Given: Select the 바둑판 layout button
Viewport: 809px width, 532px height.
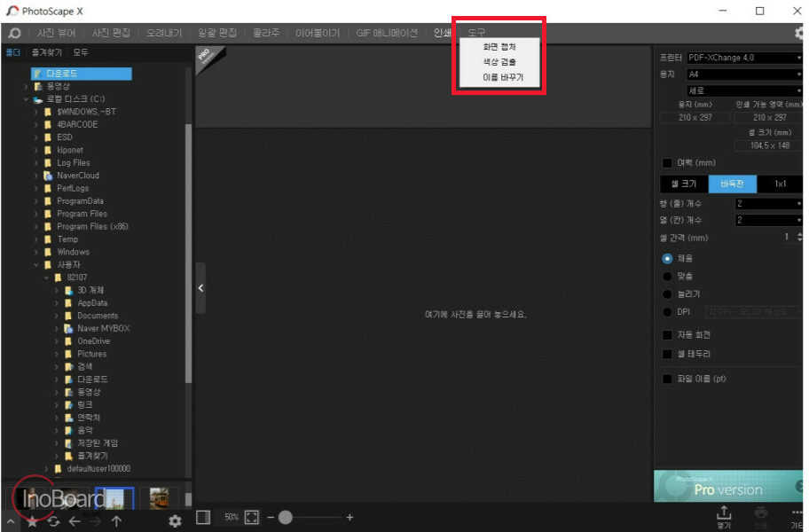Looking at the screenshot, I should point(732,184).
